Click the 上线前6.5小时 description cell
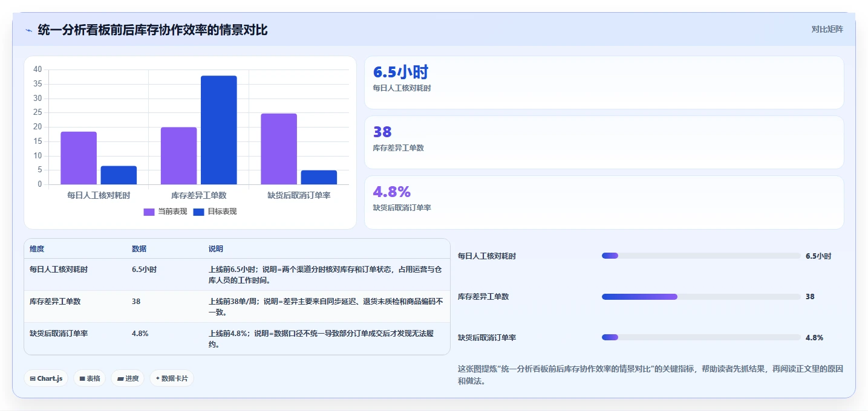Viewport: 868px width, 411px height. [326, 274]
